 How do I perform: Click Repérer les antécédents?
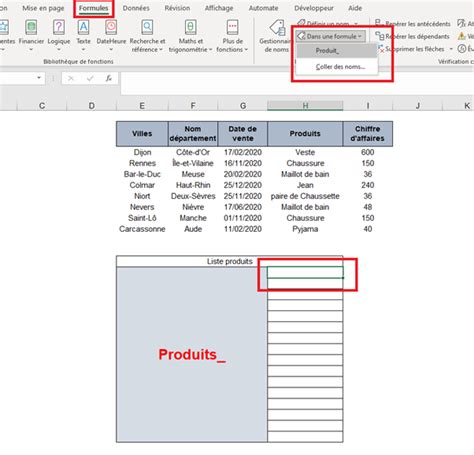pyautogui.click(x=413, y=24)
